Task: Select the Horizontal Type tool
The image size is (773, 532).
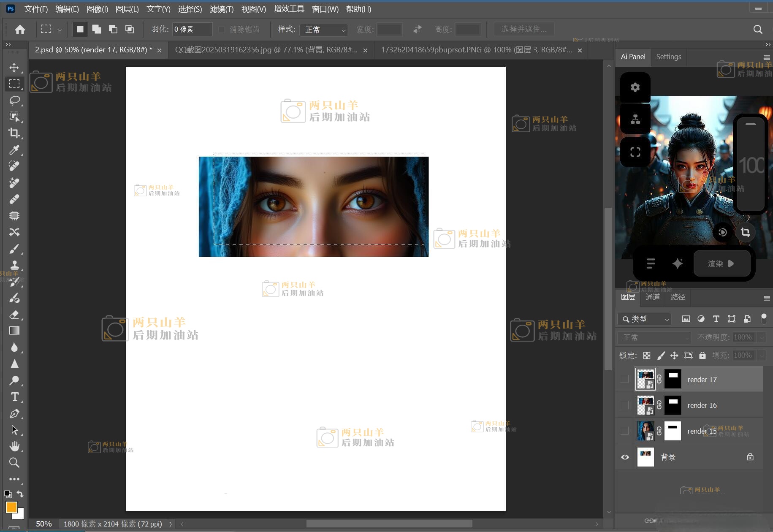Action: [x=14, y=397]
